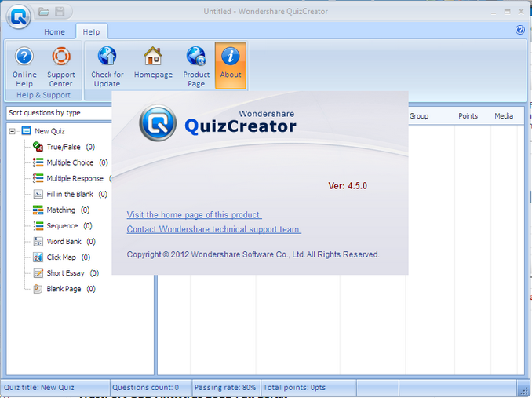Click the Passing rate: 80% status entry
532x398 pixels.
click(225, 388)
